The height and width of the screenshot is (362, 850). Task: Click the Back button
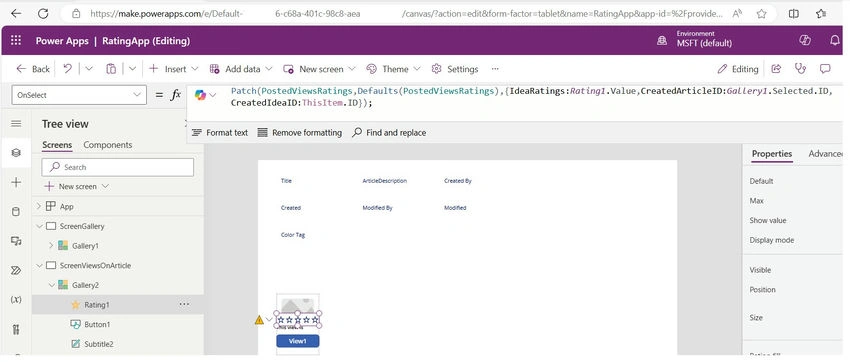click(x=33, y=69)
